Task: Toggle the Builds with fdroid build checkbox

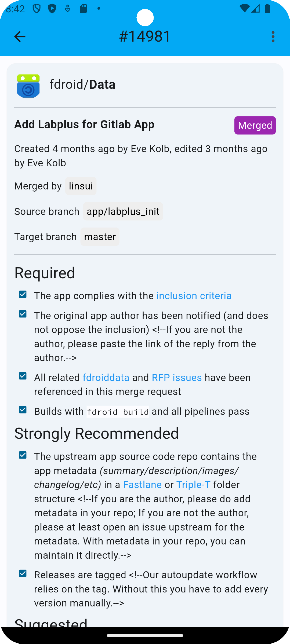Action: point(23,410)
